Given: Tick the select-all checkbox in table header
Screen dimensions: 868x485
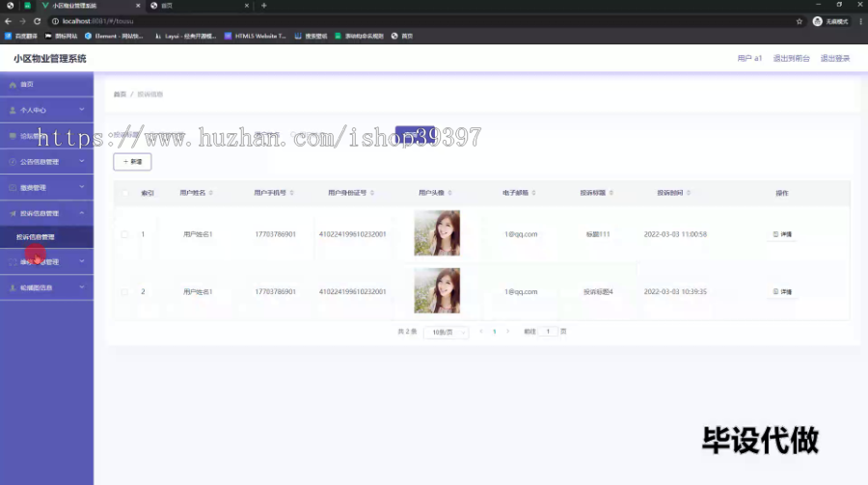Looking at the screenshot, I should pyautogui.click(x=124, y=193).
